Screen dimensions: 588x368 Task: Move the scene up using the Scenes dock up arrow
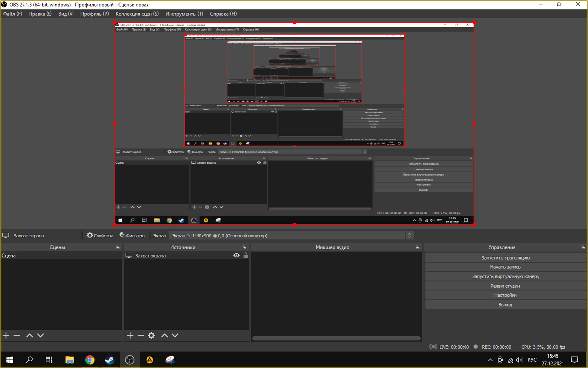(29, 335)
